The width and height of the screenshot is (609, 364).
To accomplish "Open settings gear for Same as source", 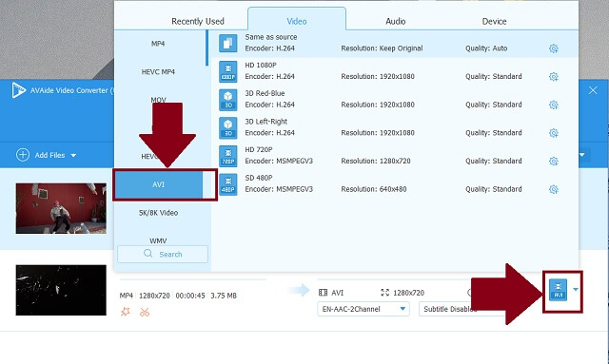I will [554, 48].
